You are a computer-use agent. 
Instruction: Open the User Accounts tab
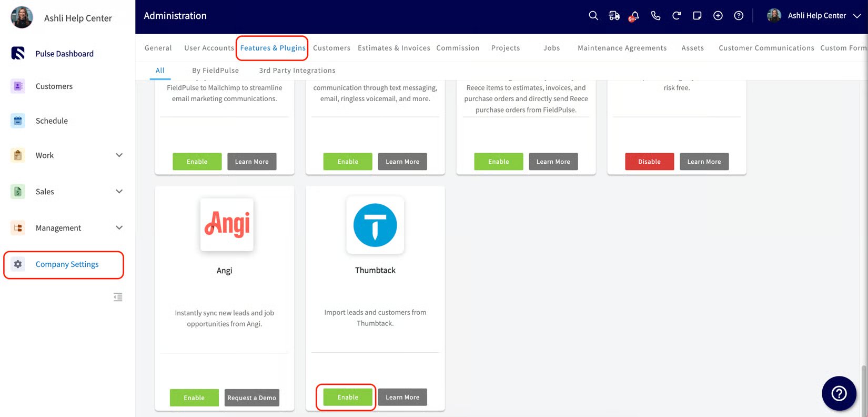pos(209,48)
